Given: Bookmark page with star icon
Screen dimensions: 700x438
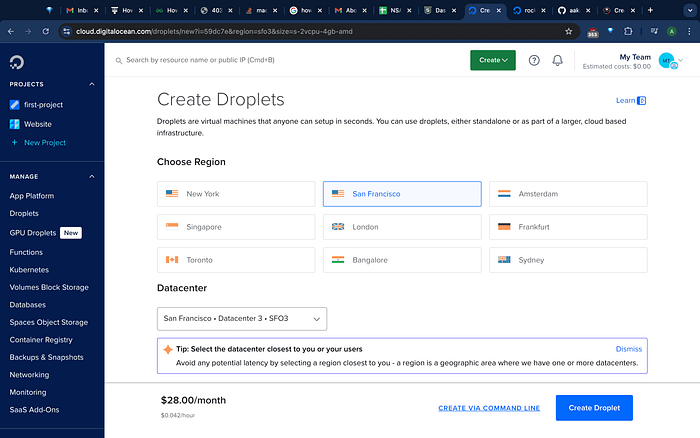Looking at the screenshot, I should click(x=568, y=31).
